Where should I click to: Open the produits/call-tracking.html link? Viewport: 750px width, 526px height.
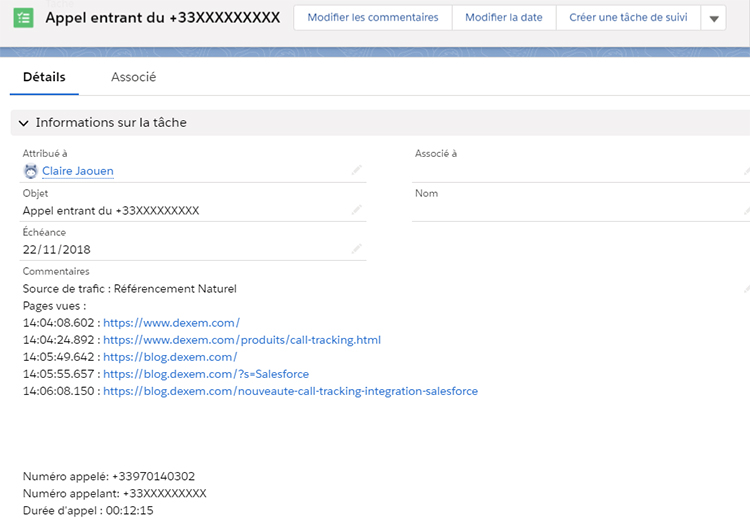click(x=242, y=340)
